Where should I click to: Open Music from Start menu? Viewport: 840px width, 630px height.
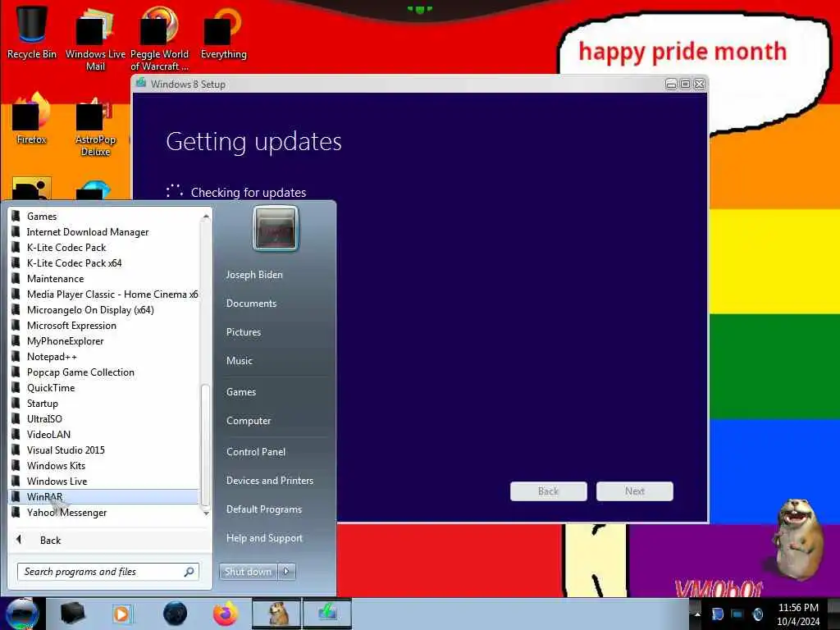(x=240, y=361)
